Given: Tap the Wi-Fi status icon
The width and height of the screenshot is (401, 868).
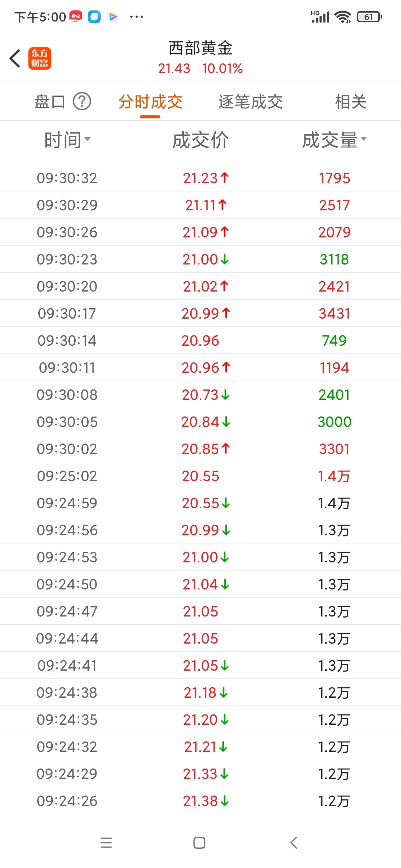Looking at the screenshot, I should pyautogui.click(x=343, y=17).
